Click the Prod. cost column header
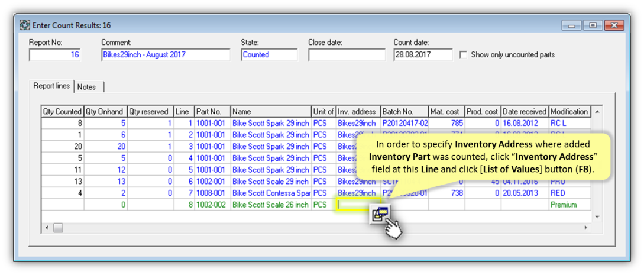This screenshot has width=644, height=275. pyautogui.click(x=483, y=112)
